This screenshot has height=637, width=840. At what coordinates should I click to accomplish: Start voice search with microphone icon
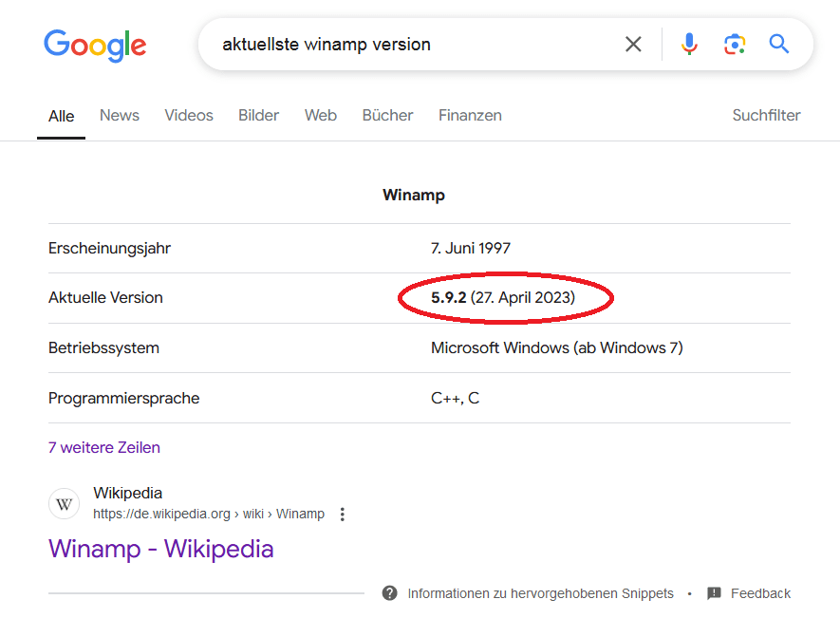689,44
